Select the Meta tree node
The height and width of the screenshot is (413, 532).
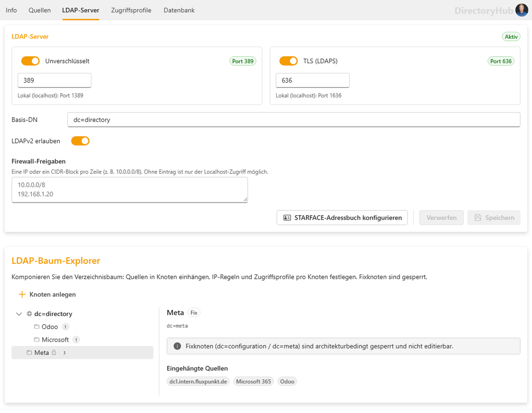(x=83, y=352)
